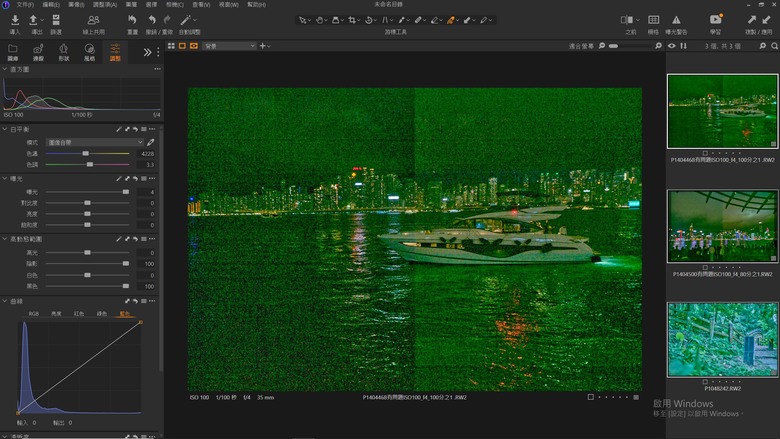Click the Export (導出) toolbar icon
780x439 pixels.
[33, 20]
